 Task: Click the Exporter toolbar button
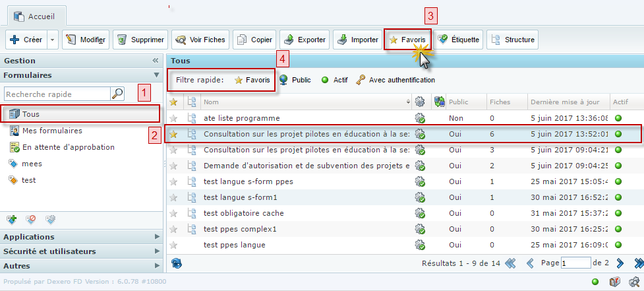305,40
